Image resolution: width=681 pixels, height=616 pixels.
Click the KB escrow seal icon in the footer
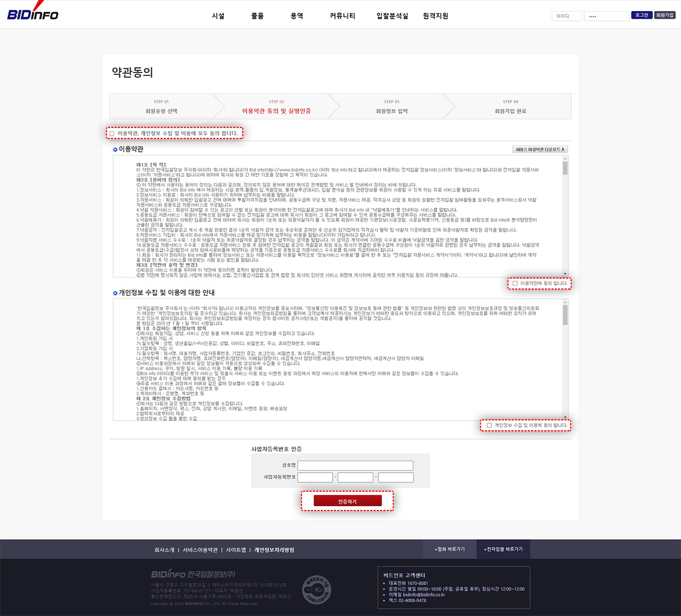(x=318, y=589)
